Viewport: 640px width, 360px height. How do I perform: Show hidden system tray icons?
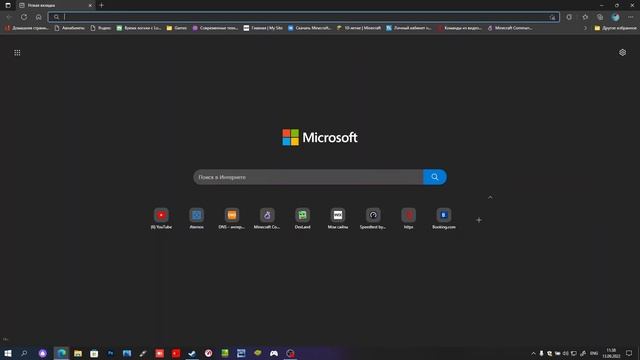533,353
